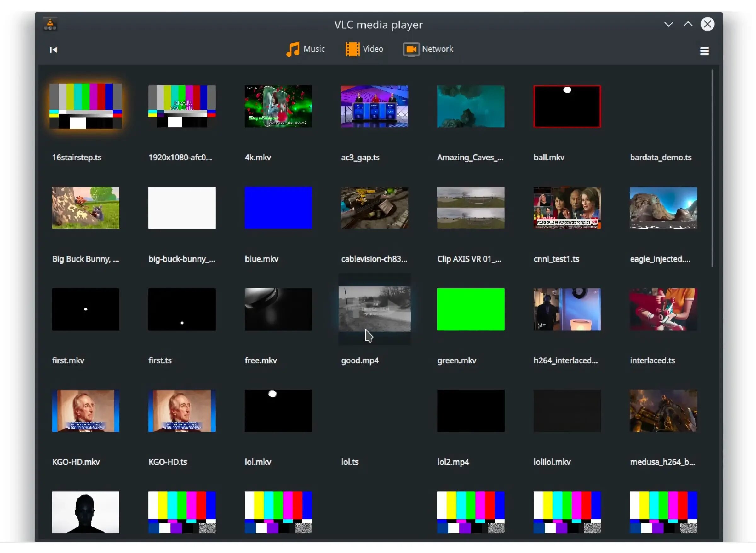
Task: Click the previous/back skip icon
Action: (54, 50)
